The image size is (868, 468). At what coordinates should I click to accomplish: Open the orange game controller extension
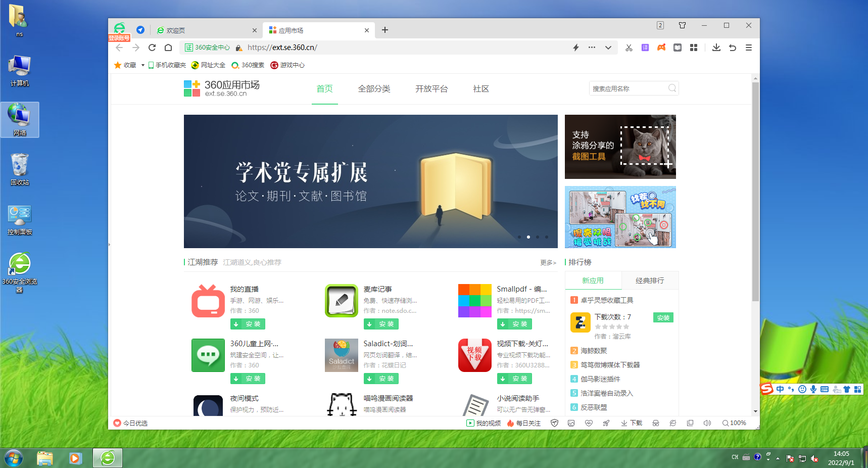pos(661,48)
